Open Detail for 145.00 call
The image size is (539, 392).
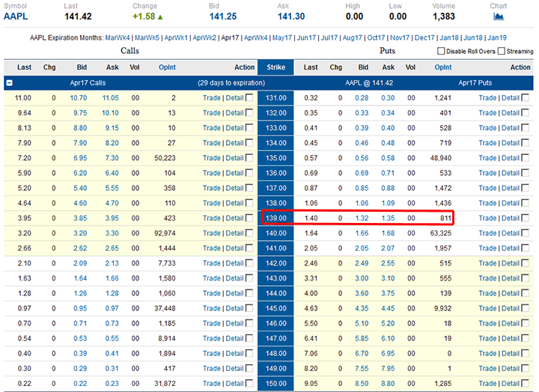[x=234, y=308]
